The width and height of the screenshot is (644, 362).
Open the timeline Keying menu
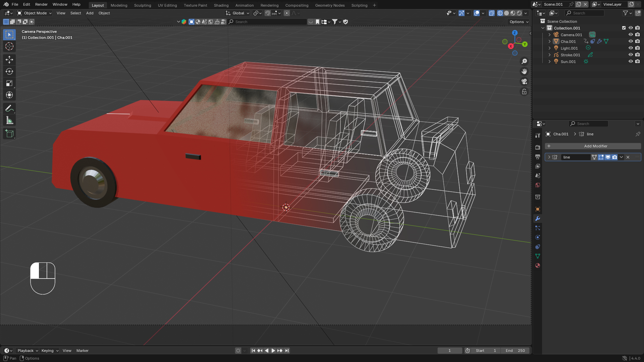tap(50, 351)
